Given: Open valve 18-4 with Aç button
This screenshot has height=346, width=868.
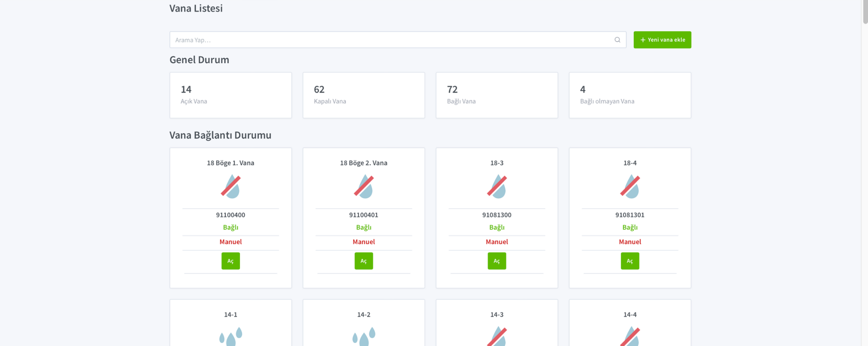Looking at the screenshot, I should (630, 261).
